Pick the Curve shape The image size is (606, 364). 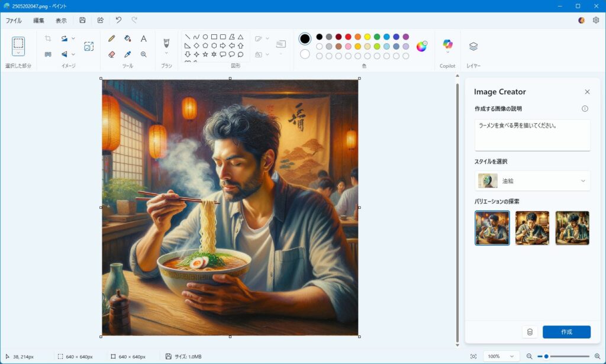coord(196,37)
